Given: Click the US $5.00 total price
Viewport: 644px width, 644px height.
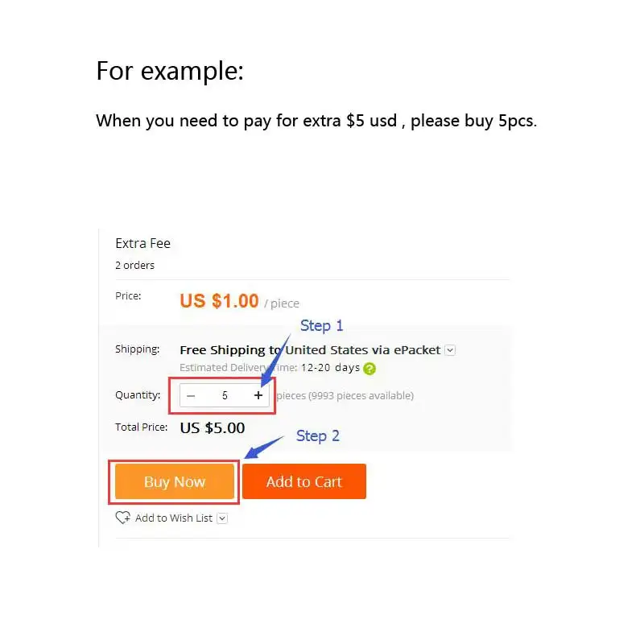Looking at the screenshot, I should pos(213,427).
